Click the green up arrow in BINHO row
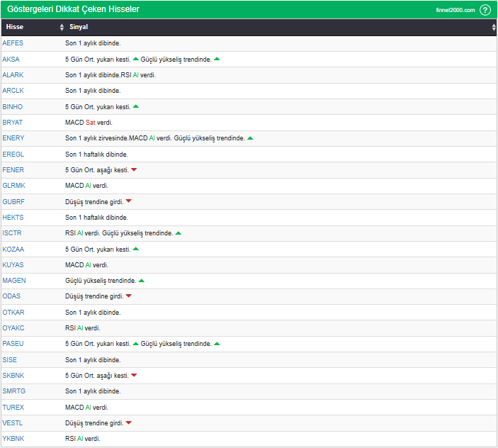Image resolution: width=498 pixels, height=448 pixels. [x=136, y=106]
